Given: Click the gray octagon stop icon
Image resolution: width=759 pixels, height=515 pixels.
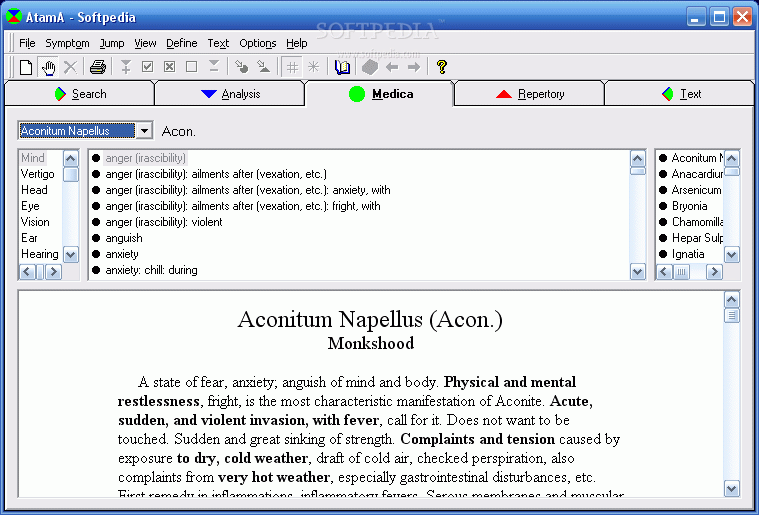Looking at the screenshot, I should pos(370,67).
